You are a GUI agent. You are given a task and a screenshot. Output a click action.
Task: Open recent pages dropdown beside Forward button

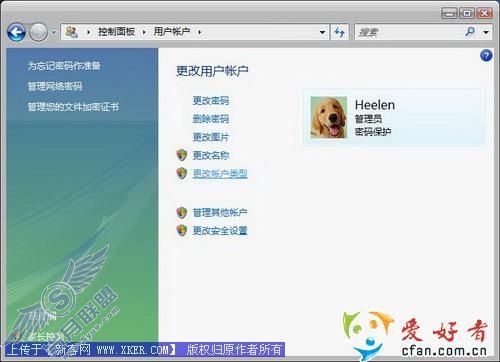coord(53,33)
